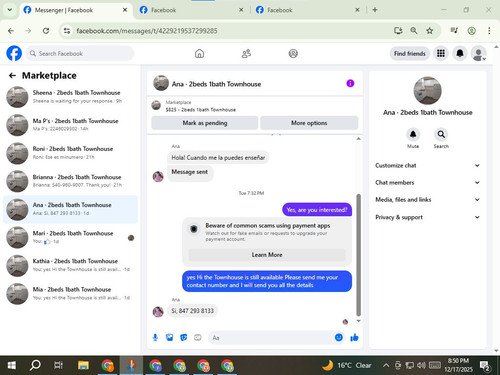This screenshot has width=500, height=375.
Task: Open Windows Task View from taskbar
Action: point(59,365)
